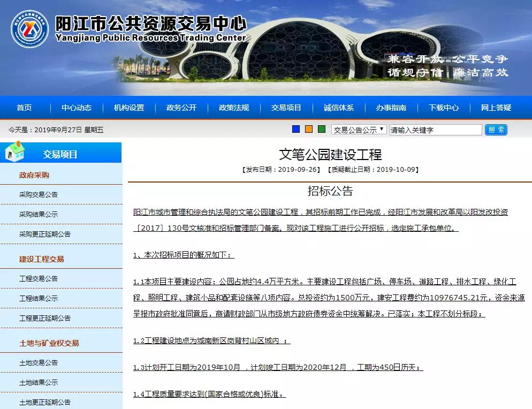Viewport: 532px width, 409px height.
Task: Select the blue theme color swatch
Action: [x=296, y=129]
